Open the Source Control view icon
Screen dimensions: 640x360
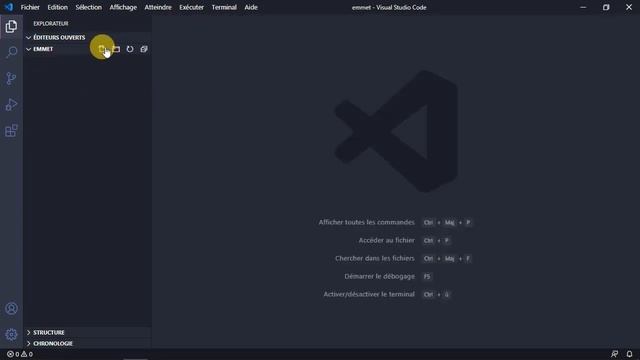point(11,78)
